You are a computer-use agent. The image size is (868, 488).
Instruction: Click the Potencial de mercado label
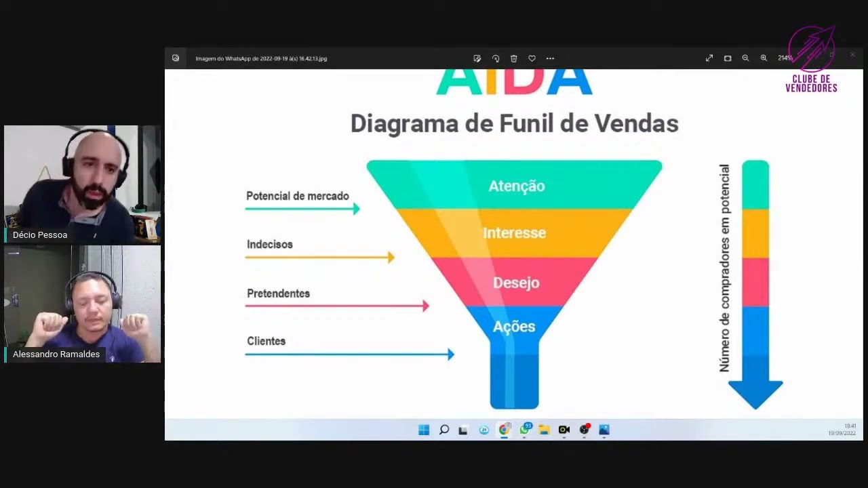pos(298,196)
